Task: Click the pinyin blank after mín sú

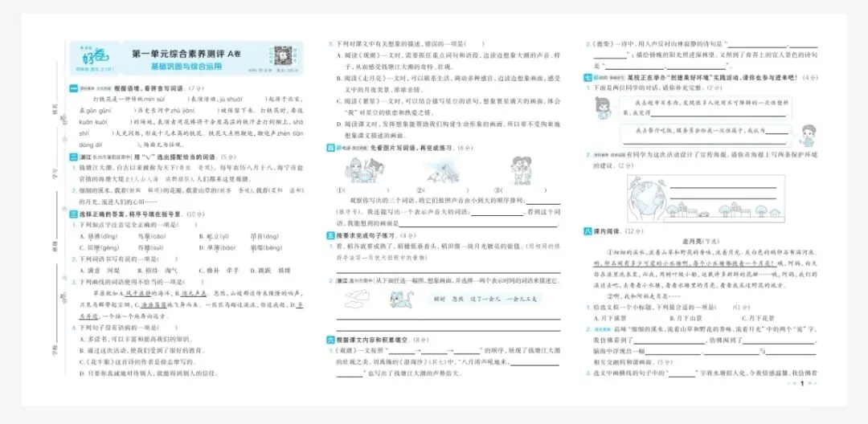Action: pos(177,100)
